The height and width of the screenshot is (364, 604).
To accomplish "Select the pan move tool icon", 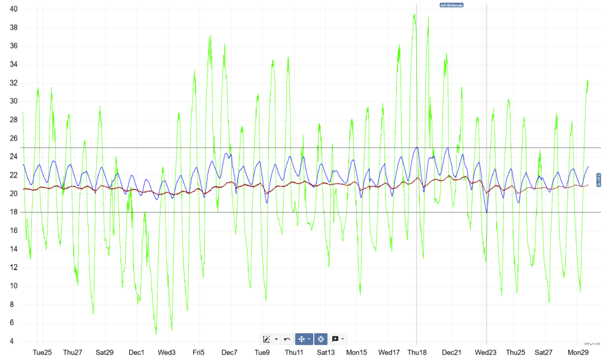I will 302,339.
